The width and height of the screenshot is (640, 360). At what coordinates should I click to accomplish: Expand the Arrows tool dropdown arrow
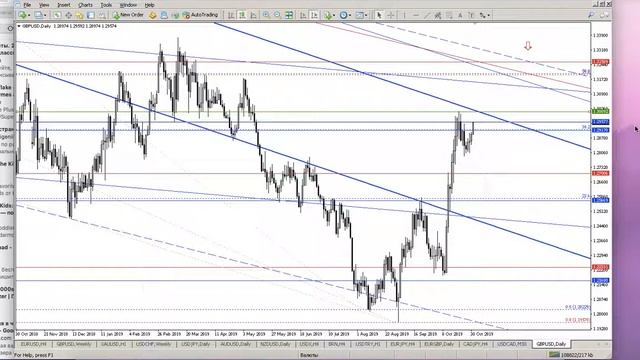[x=489, y=15]
